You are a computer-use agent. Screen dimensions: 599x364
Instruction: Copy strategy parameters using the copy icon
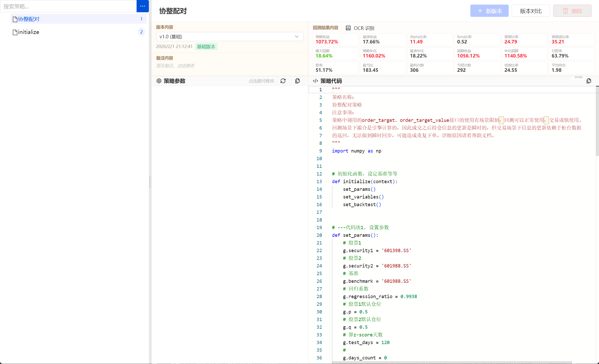pyautogui.click(x=297, y=81)
